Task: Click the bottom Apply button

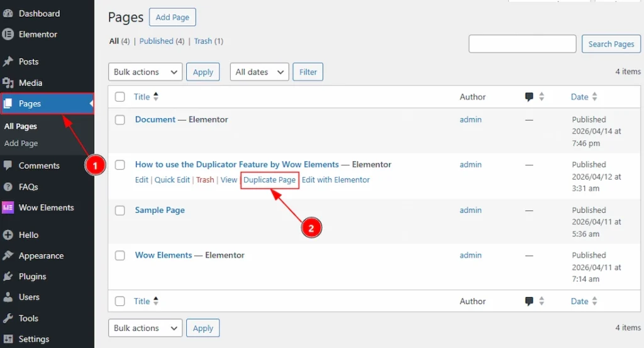Action: [x=203, y=328]
